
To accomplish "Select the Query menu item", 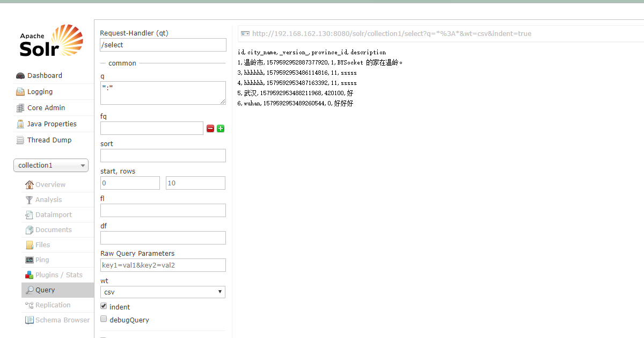I will click(x=57, y=290).
